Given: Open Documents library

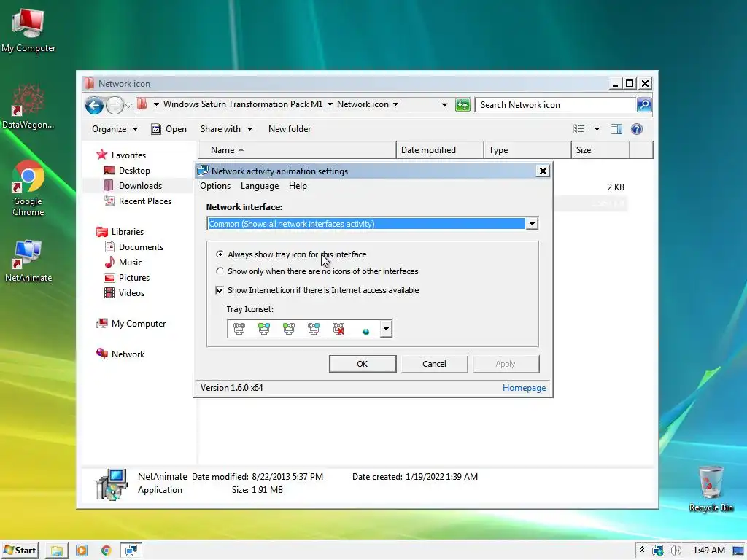Looking at the screenshot, I should [x=141, y=246].
